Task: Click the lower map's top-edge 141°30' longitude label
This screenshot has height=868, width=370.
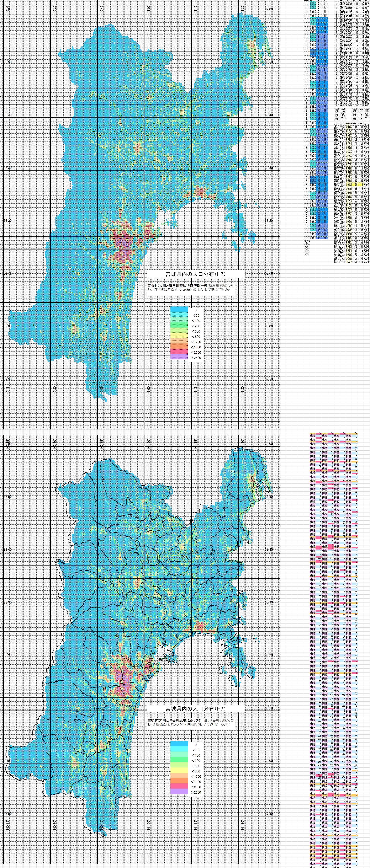Action: [x=243, y=444]
